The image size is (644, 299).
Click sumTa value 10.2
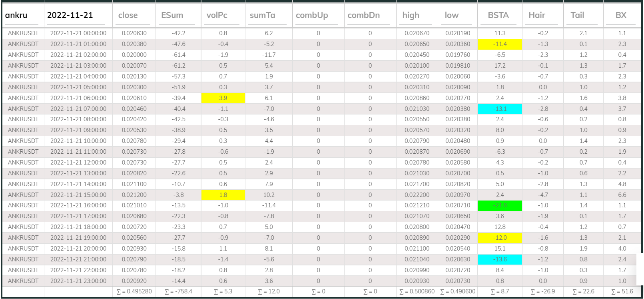269,195
